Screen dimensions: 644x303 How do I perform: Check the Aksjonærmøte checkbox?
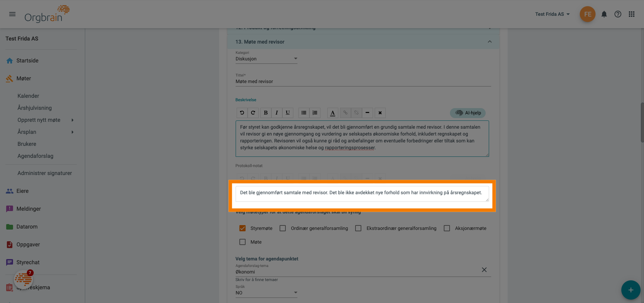coord(447,228)
